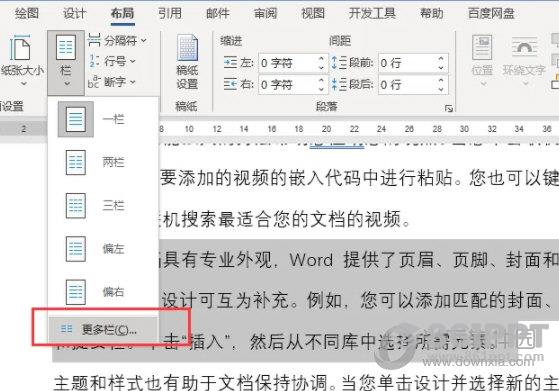This screenshot has height=391, width=559.
Task: Select the 三栏 column option
Action: click(x=103, y=206)
